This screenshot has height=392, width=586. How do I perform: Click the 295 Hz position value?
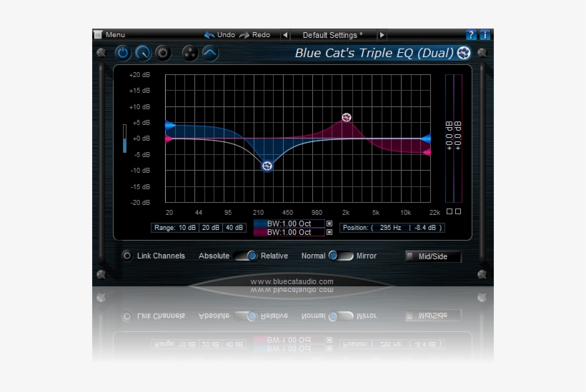tap(390, 228)
